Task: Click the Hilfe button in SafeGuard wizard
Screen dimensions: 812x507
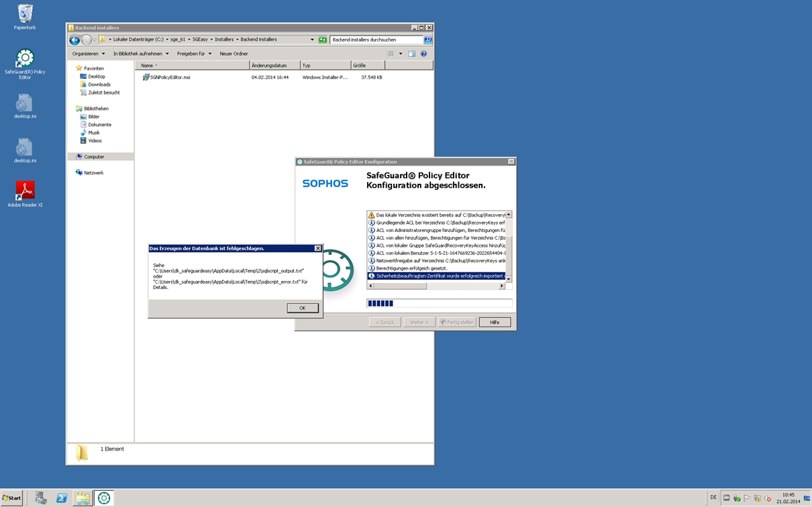Action: pyautogui.click(x=495, y=322)
